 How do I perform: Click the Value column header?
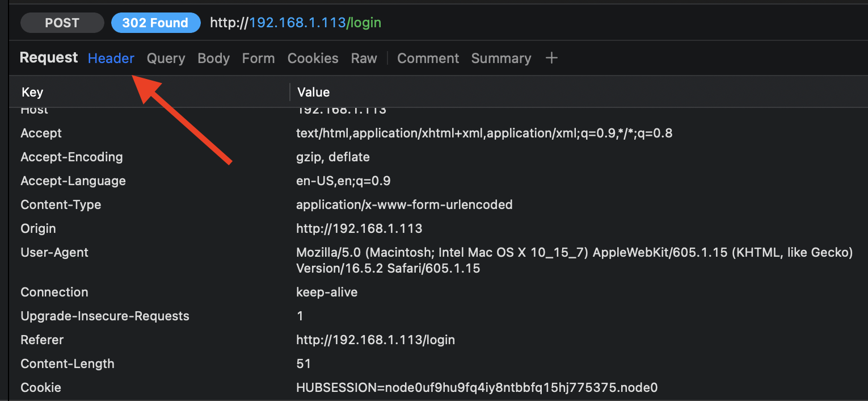[x=313, y=92]
